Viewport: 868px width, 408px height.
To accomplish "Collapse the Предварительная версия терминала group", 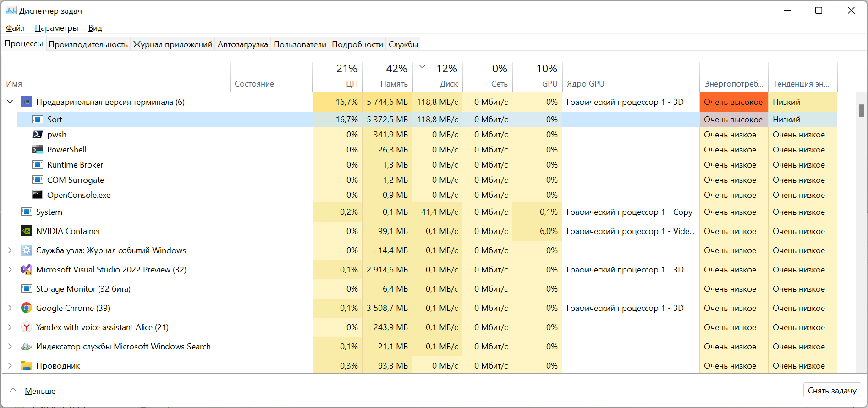I will point(10,102).
